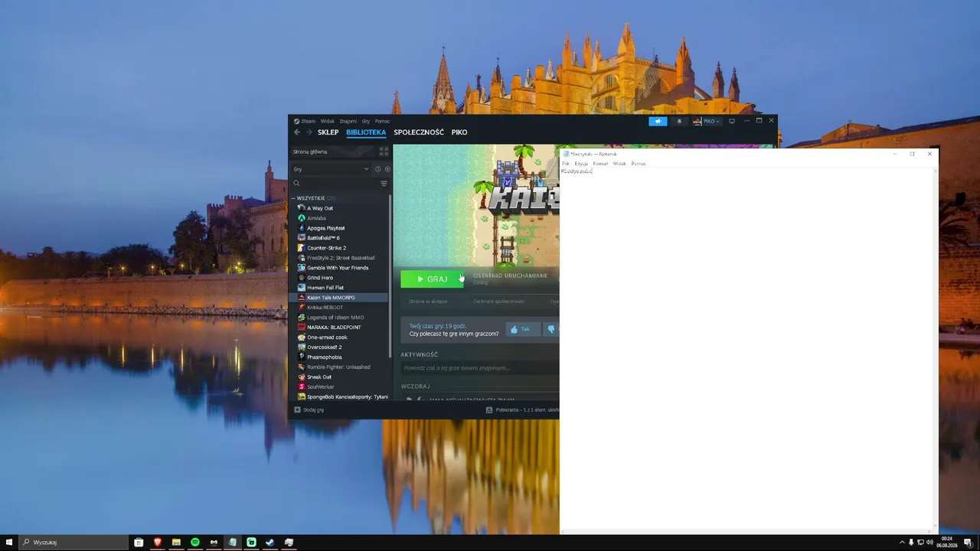Select Overcooked! 2 in library

[x=340, y=347]
